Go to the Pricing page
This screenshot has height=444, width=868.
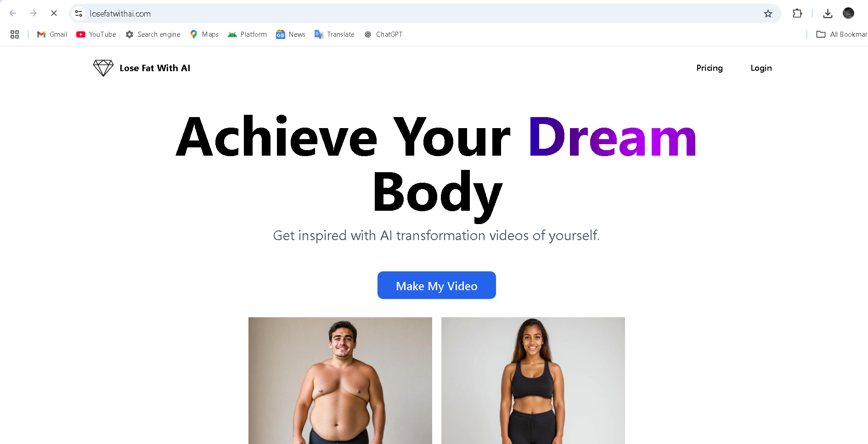click(x=710, y=68)
